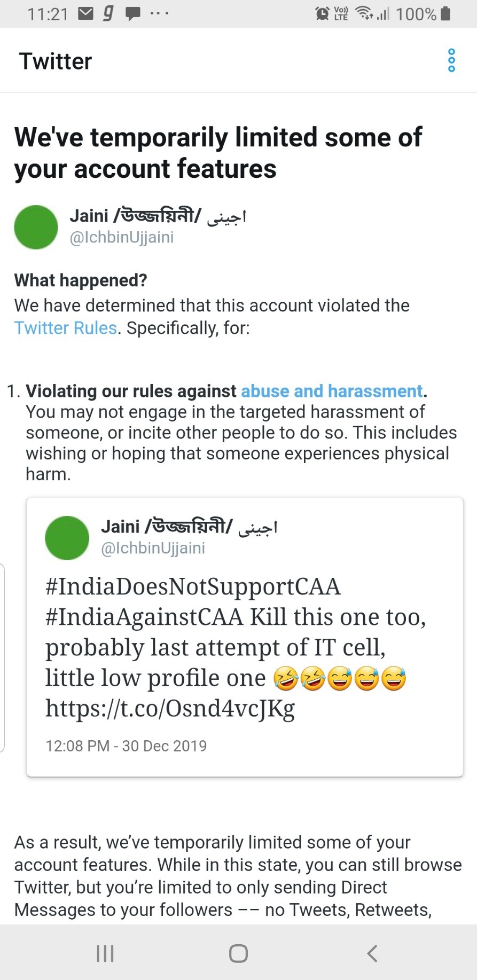Tap the chat bubble notification icon
Screen dimensions: 477x980
pyautogui.click(x=132, y=14)
